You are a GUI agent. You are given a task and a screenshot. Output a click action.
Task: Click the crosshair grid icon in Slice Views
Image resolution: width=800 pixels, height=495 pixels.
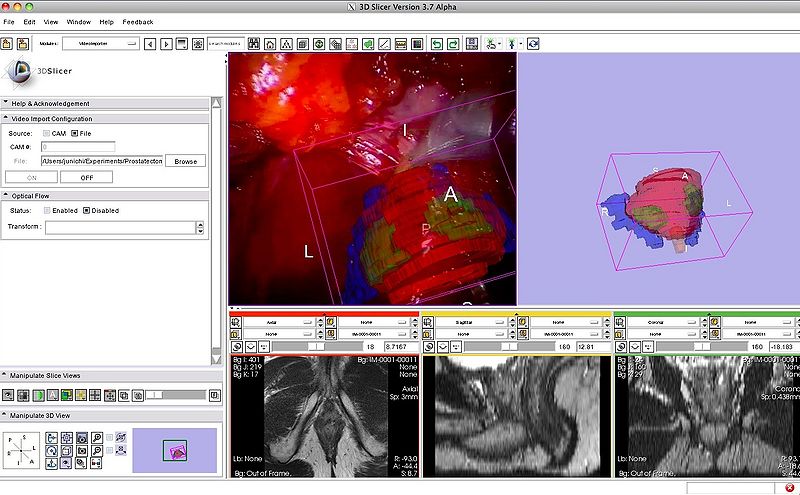click(95, 395)
